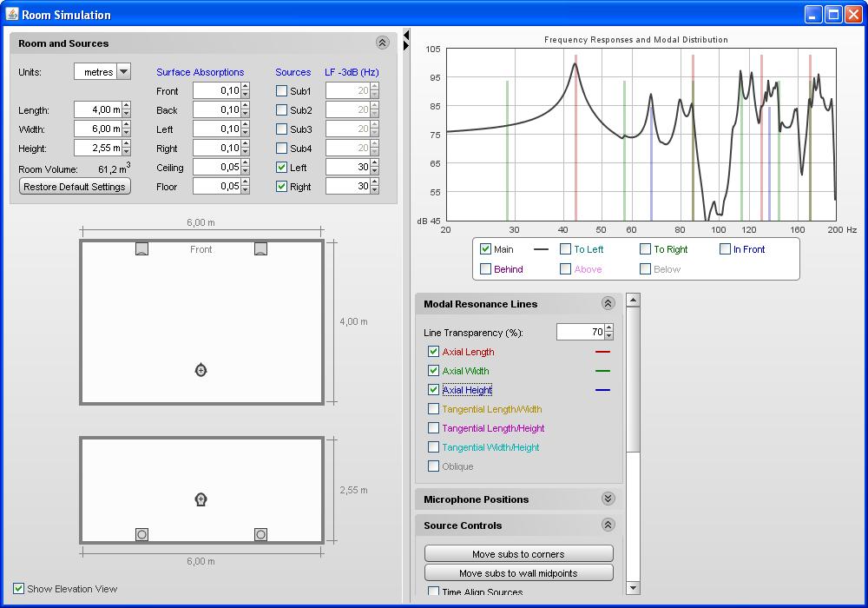Image resolution: width=868 pixels, height=608 pixels.
Task: Open the Units dropdown
Action: click(123, 72)
